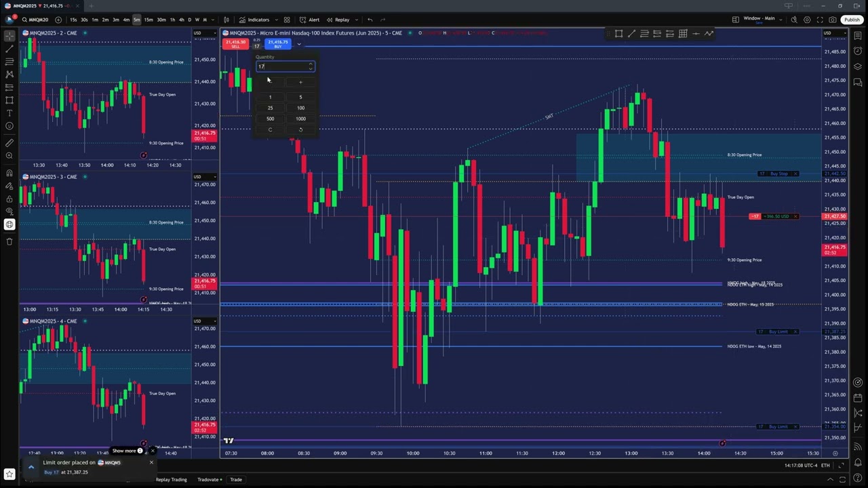Set quantity preset to 100
The image size is (868, 488).
300,108
